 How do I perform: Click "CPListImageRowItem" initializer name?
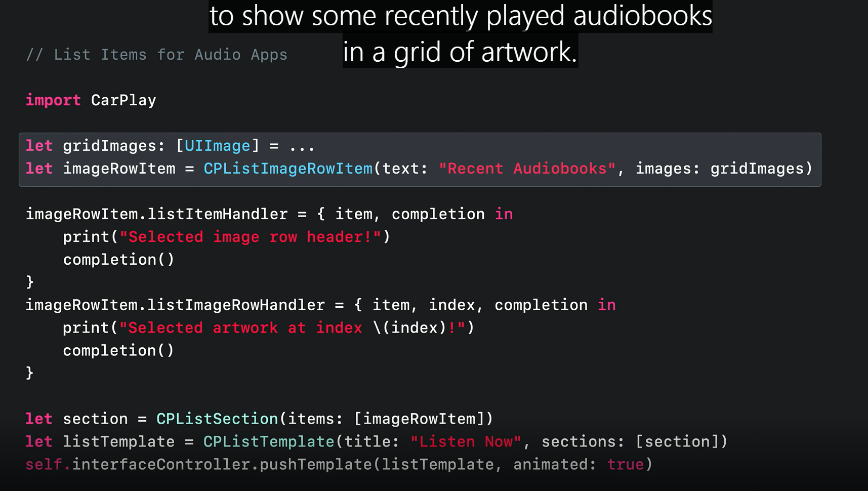(288, 169)
